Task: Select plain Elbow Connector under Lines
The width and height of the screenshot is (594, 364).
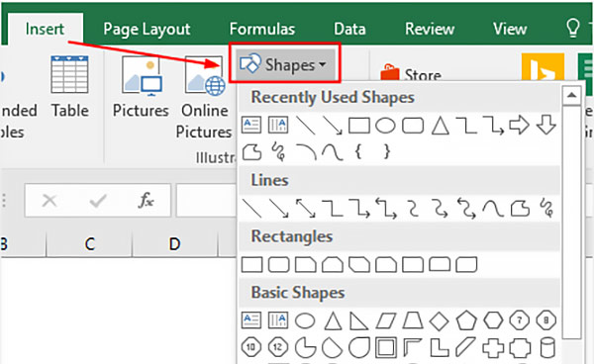Action: pos(333,209)
